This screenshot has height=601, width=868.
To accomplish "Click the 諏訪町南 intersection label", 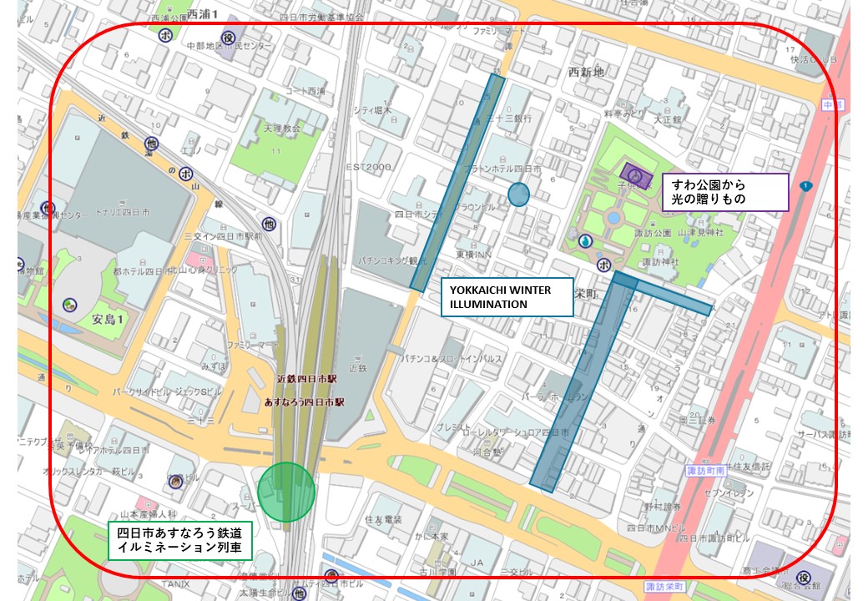I will [705, 471].
